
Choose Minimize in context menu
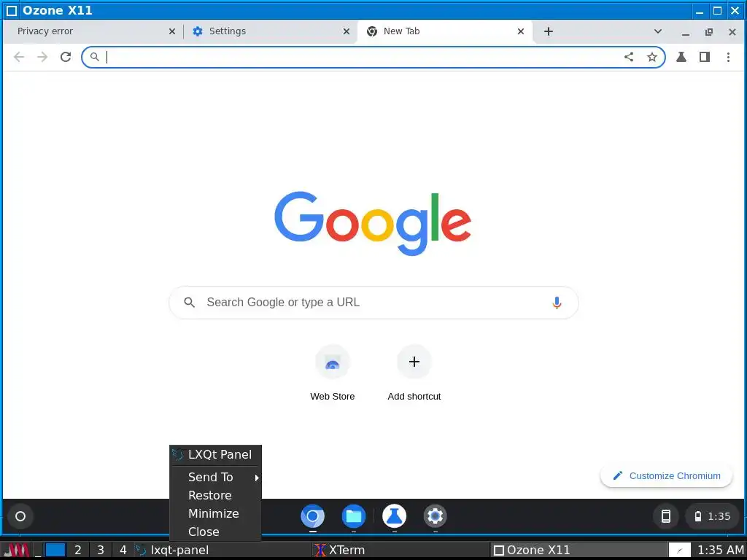point(215,513)
